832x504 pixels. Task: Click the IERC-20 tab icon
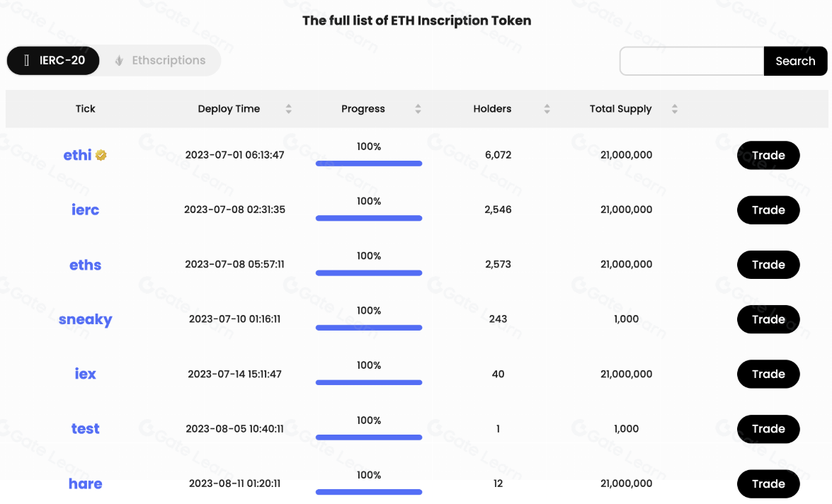tap(27, 61)
